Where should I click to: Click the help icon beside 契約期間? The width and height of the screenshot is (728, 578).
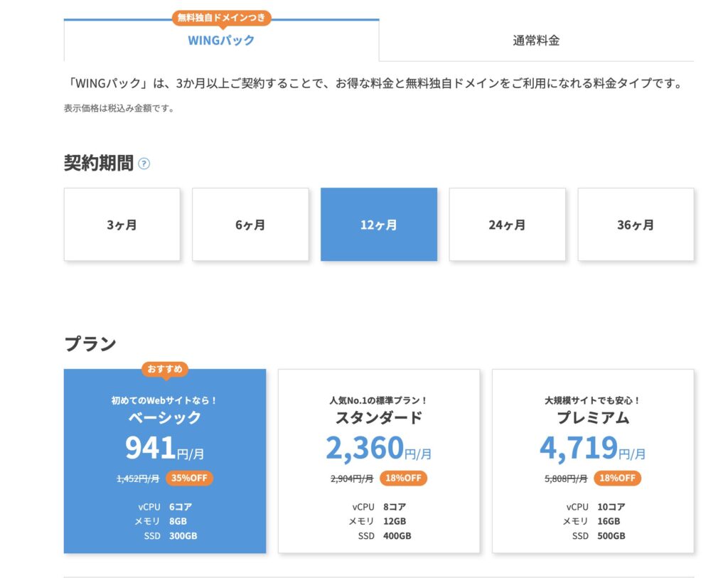(x=144, y=164)
